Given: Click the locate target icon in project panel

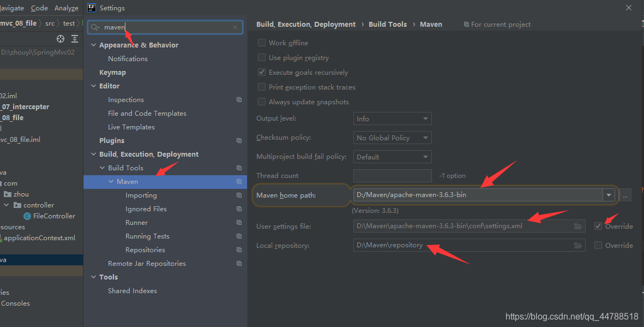Looking at the screenshot, I should coord(61,39).
